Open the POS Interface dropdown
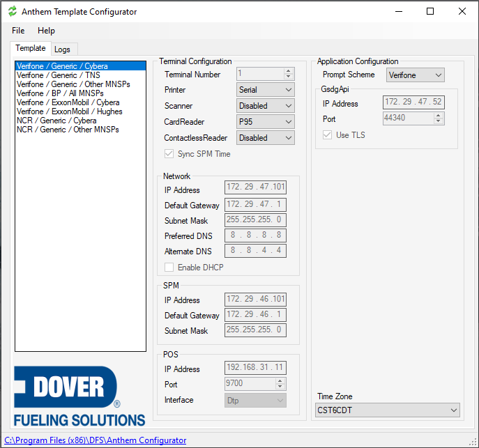 255,401
